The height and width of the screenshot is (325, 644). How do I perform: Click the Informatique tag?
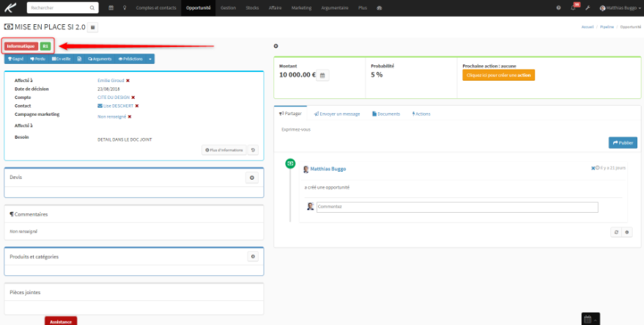pos(21,46)
